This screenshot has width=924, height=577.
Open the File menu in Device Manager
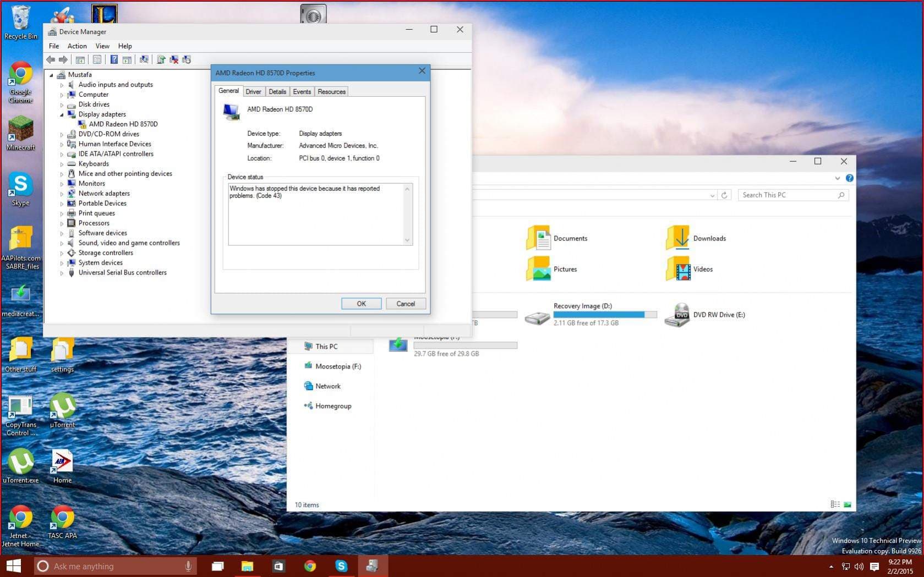54,46
